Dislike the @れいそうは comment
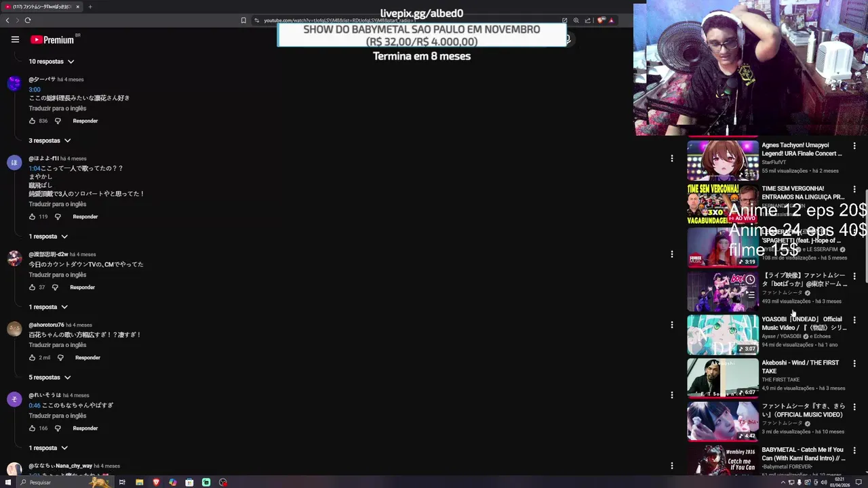868x488 pixels. click(x=58, y=428)
